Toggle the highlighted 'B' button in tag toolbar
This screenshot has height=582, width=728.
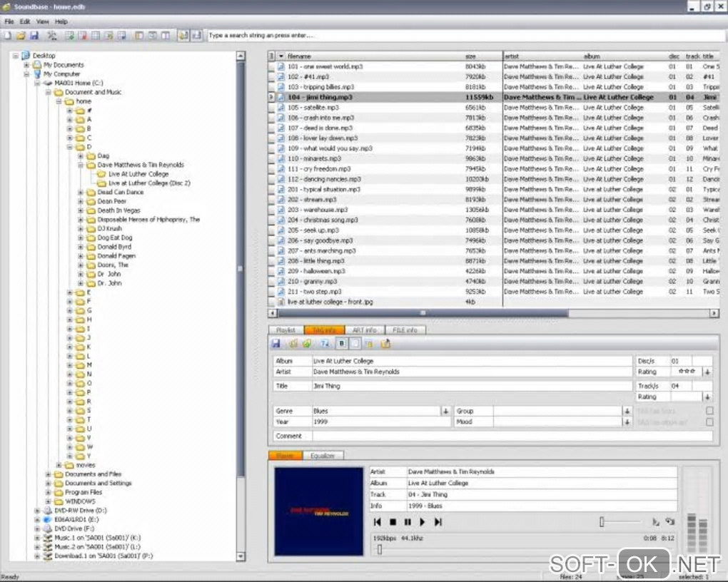pyautogui.click(x=341, y=344)
